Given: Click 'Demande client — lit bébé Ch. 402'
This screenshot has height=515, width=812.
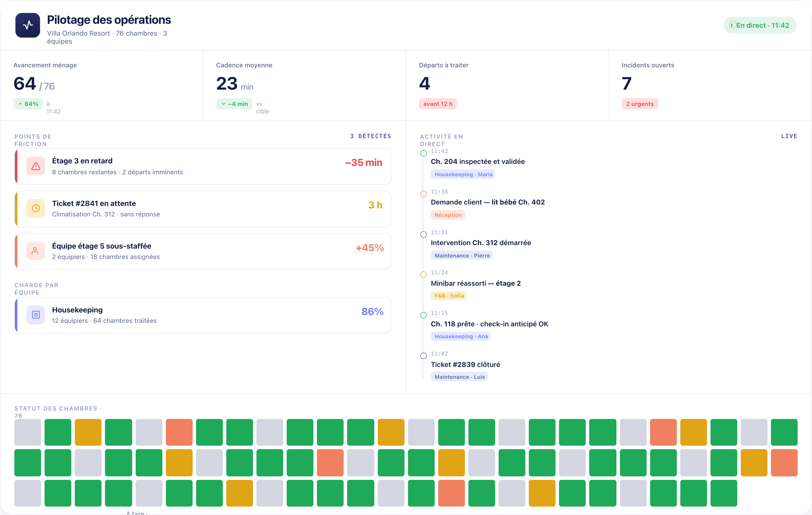Looking at the screenshot, I should coord(488,202).
